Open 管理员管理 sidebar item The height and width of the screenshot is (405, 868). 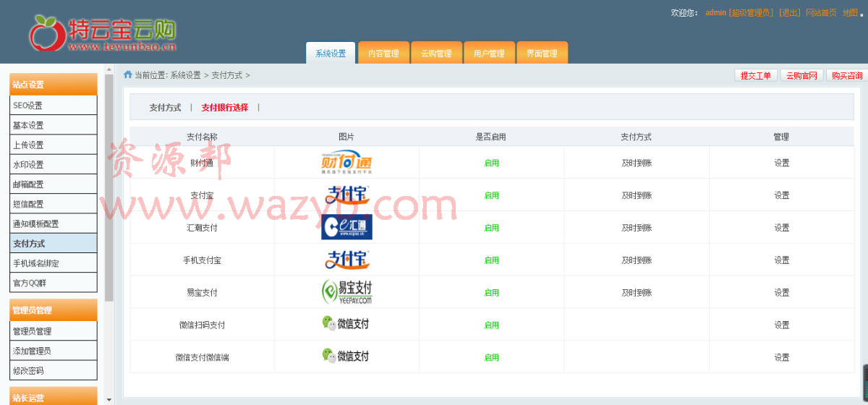tap(53, 331)
